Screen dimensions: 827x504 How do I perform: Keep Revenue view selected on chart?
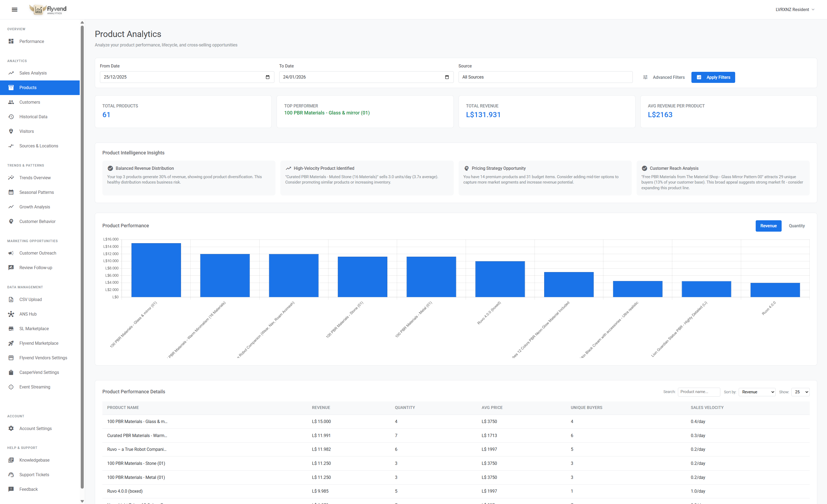click(769, 226)
